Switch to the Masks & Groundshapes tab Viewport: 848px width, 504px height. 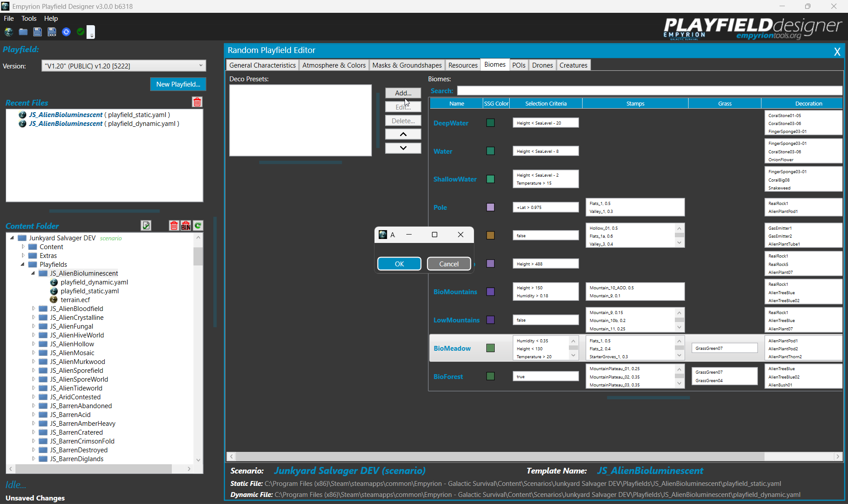407,65
